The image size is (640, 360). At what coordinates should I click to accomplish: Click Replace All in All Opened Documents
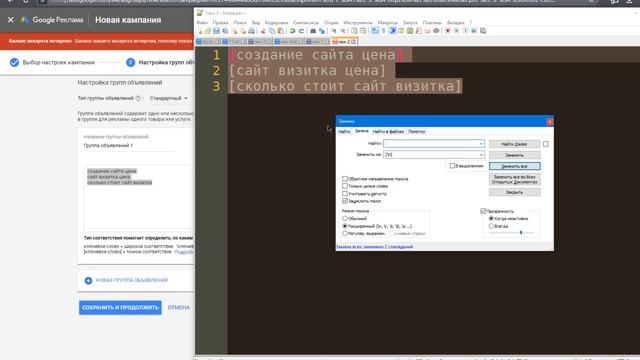[514, 179]
